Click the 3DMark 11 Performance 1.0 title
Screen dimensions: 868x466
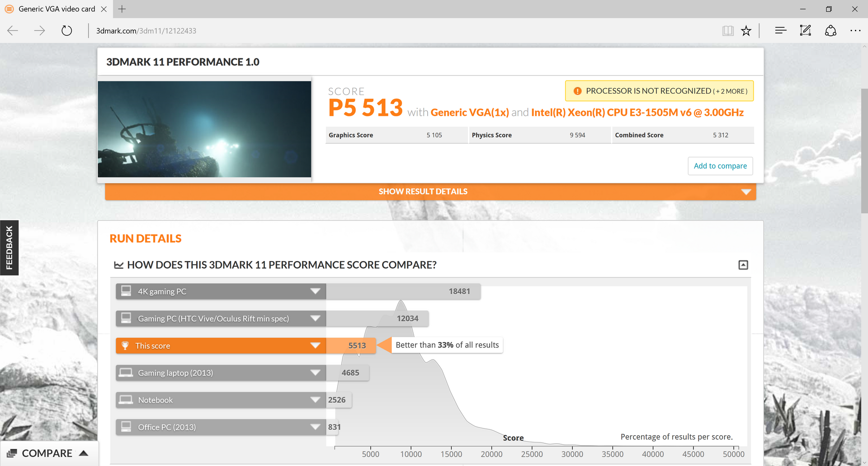183,62
